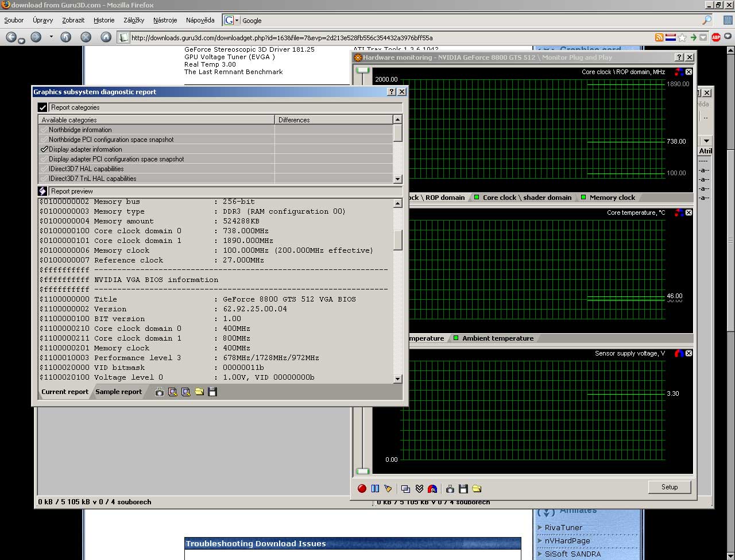Clear monitoring history with the broom icon

(x=388, y=489)
